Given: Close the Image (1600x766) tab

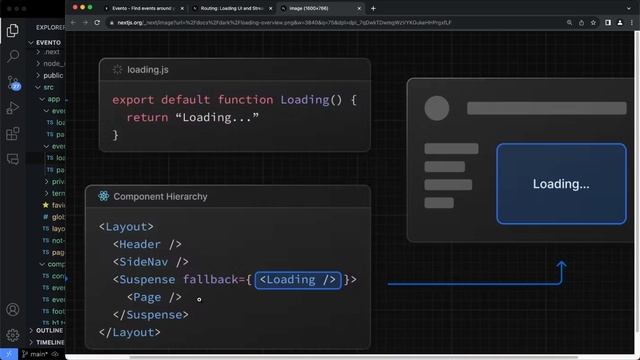Looking at the screenshot, I should click(x=359, y=8).
